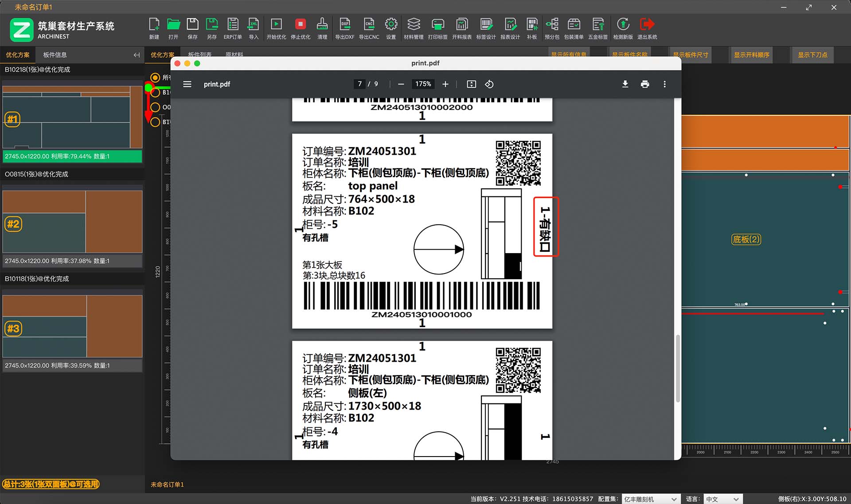Click the 总计:3张 summary button

point(51,484)
